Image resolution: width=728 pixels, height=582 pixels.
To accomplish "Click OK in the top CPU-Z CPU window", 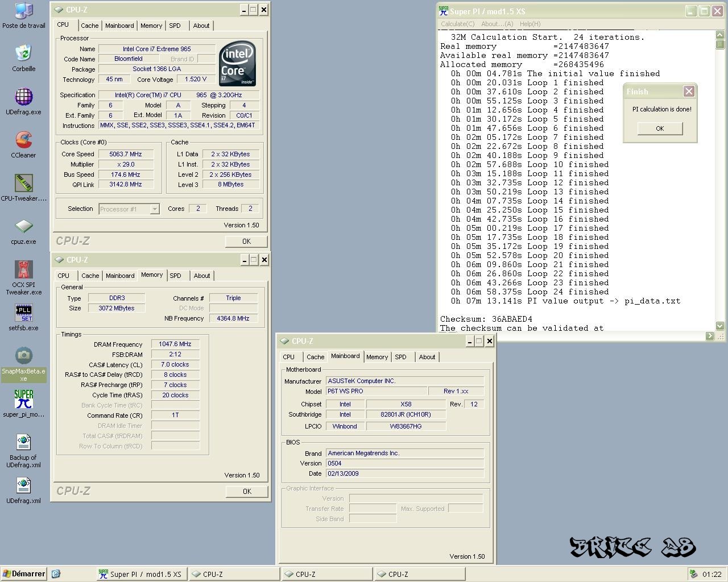I will (246, 241).
